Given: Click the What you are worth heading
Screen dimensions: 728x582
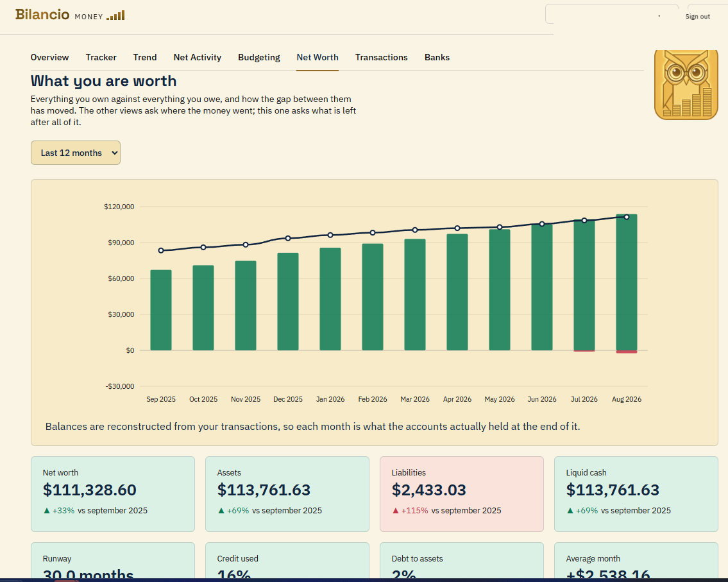Looking at the screenshot, I should pos(103,81).
